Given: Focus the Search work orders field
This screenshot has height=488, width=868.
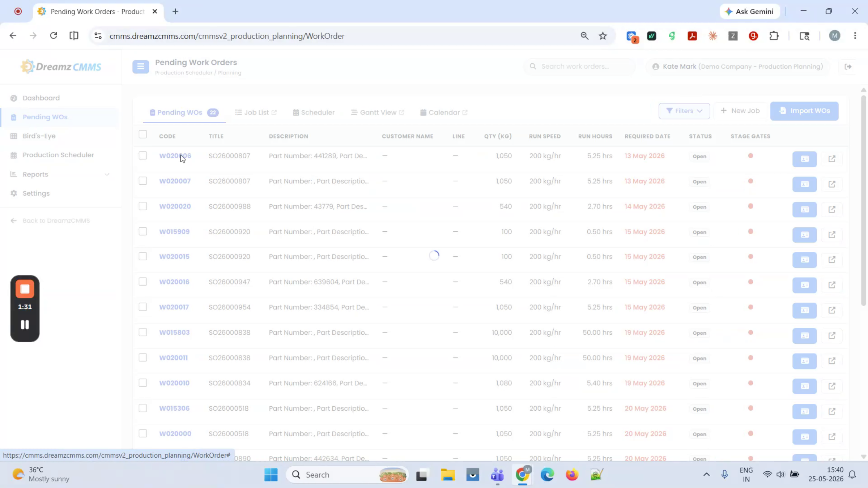Looking at the screenshot, I should (x=579, y=67).
